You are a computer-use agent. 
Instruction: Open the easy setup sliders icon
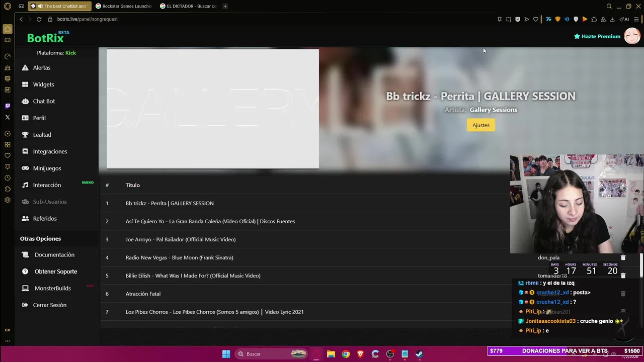click(x=636, y=19)
